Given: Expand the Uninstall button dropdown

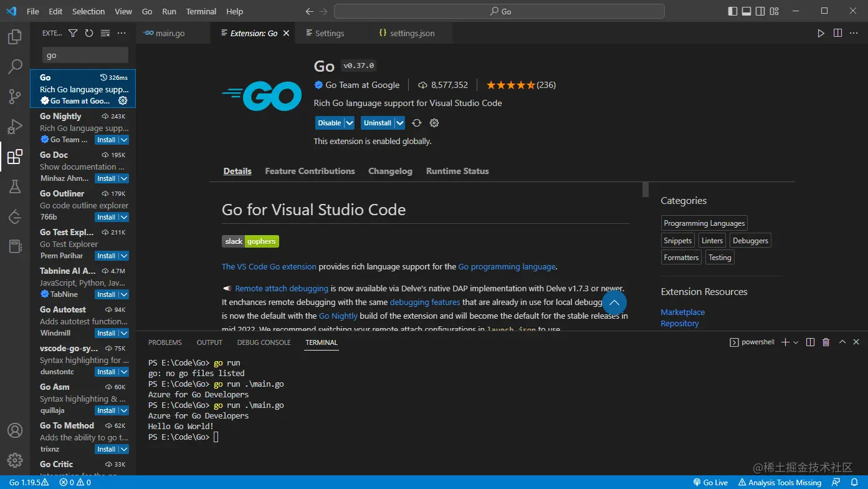Looking at the screenshot, I should pos(400,123).
